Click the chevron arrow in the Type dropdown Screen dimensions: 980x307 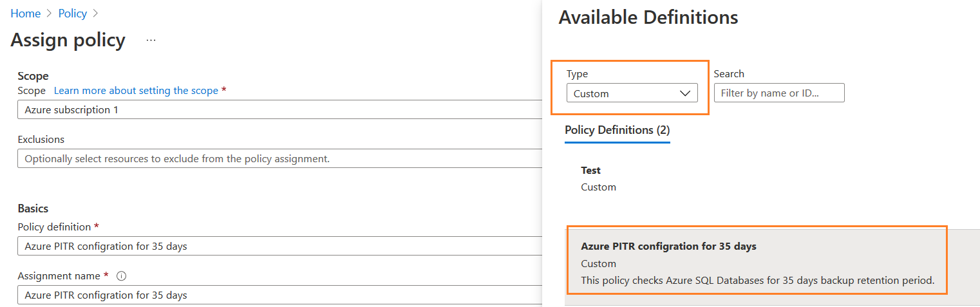(685, 93)
